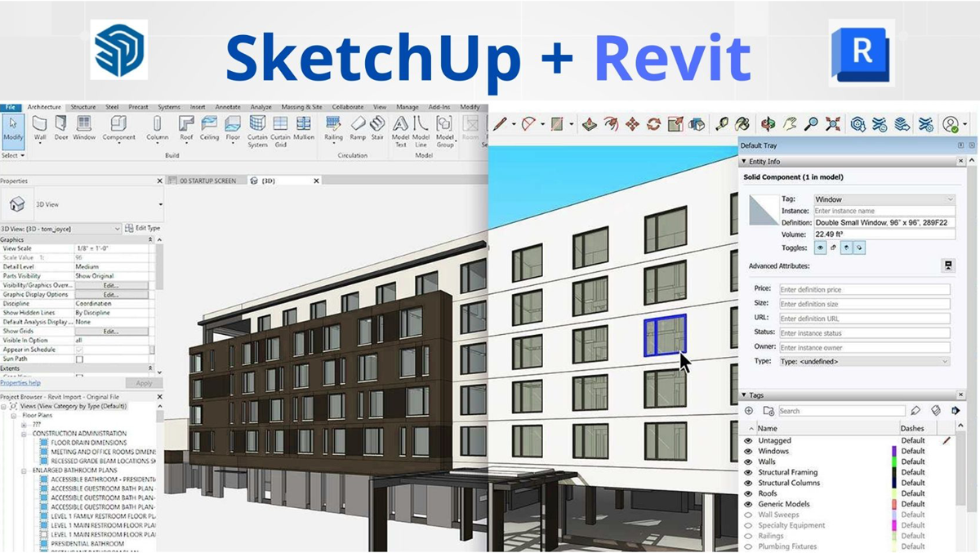Collapse the Tags panel
The image size is (980, 553).
tap(743, 395)
